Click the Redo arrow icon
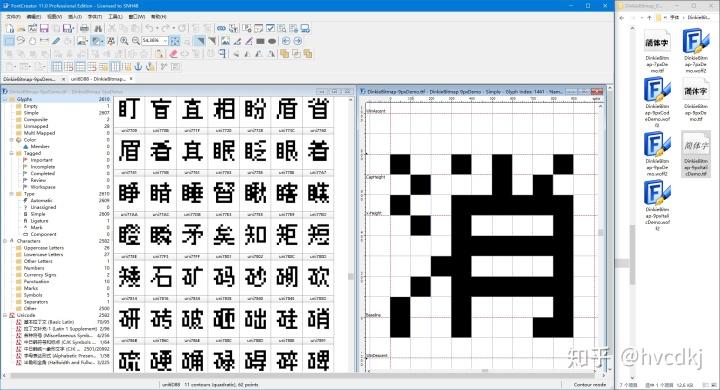This screenshot has height=390, width=720. 166,28
